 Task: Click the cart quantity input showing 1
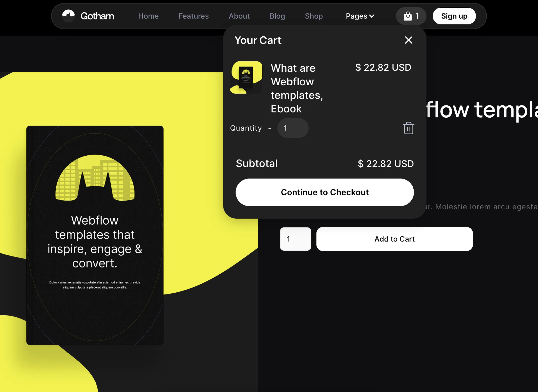click(x=293, y=128)
